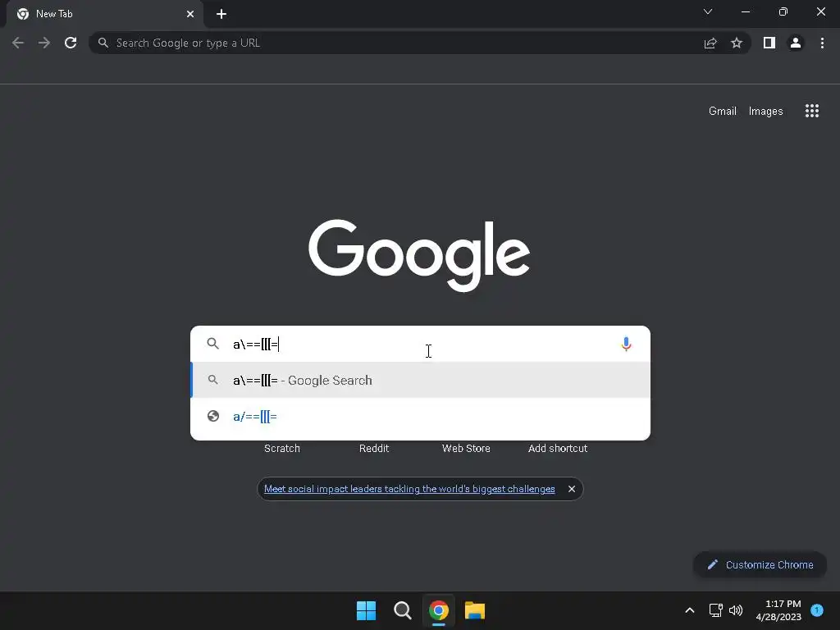Viewport: 840px width, 630px height.
Task: Open the Images link
Action: (x=765, y=111)
